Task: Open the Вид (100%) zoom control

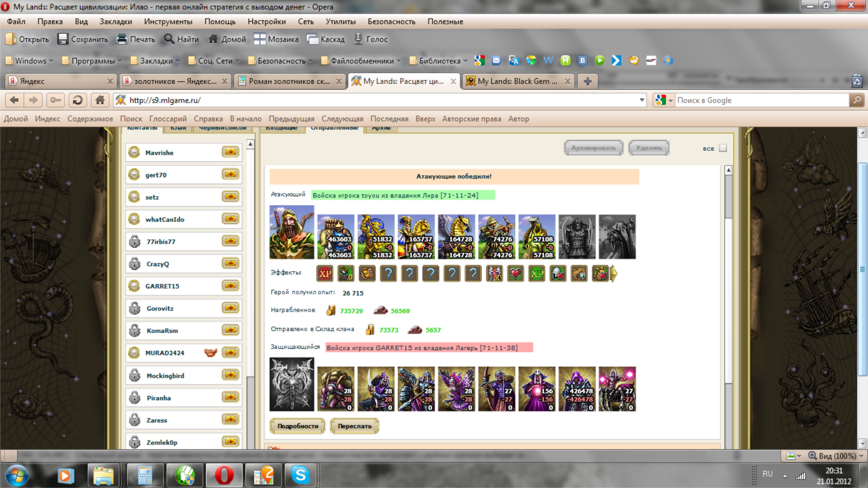Action: (x=837, y=456)
